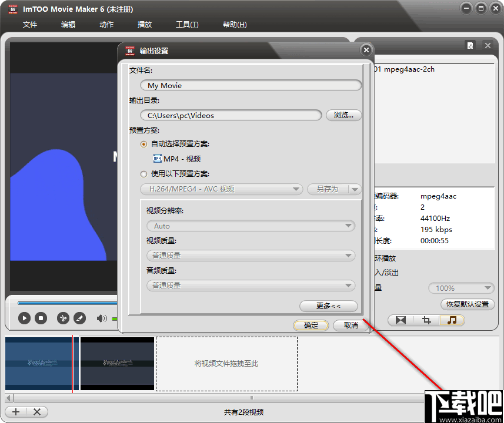Screen dimensions: 504x423
Task: Open the 另存为 dropdown arrow
Action: tap(355, 189)
